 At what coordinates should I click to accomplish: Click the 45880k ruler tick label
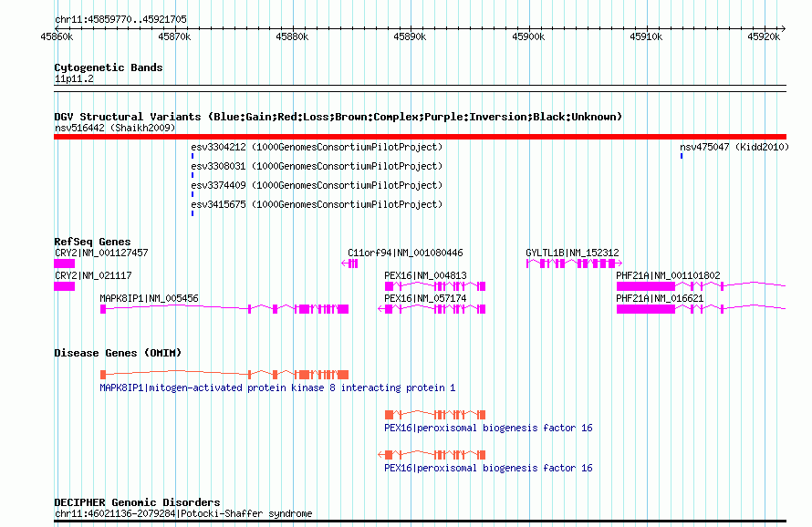point(292,36)
